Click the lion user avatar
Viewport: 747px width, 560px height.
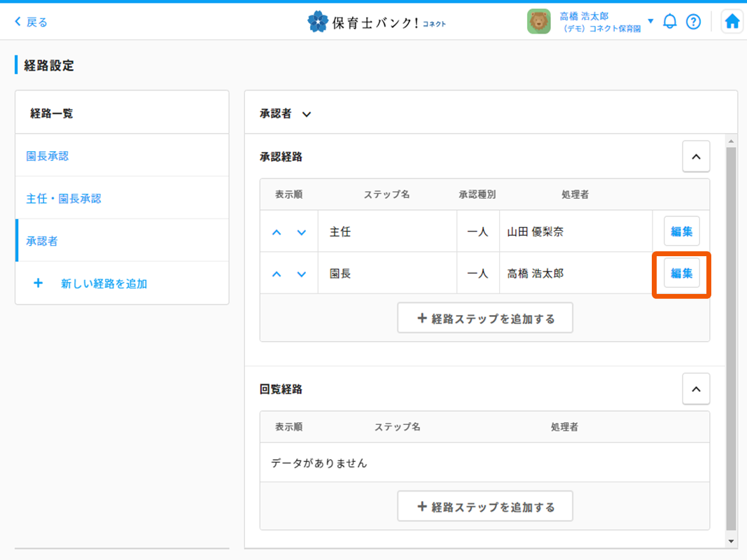click(538, 22)
